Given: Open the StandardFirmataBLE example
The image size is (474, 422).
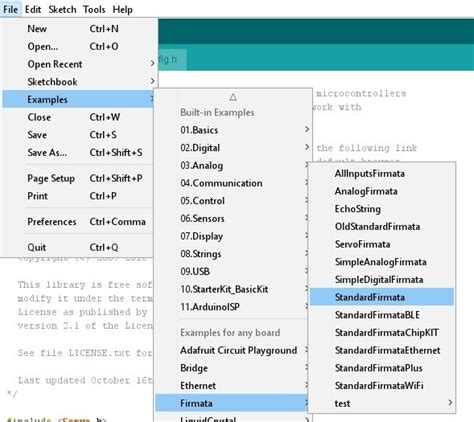Looking at the screenshot, I should click(x=382, y=315).
